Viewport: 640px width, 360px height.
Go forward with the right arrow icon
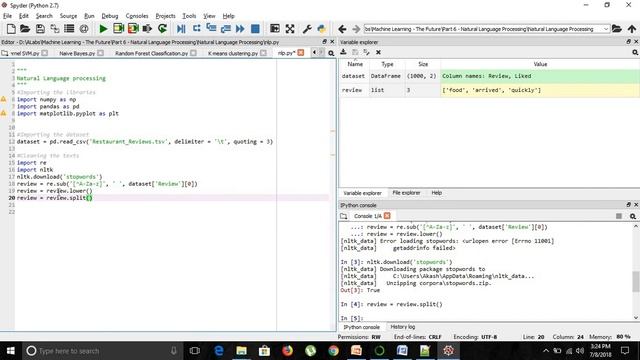[356, 29]
